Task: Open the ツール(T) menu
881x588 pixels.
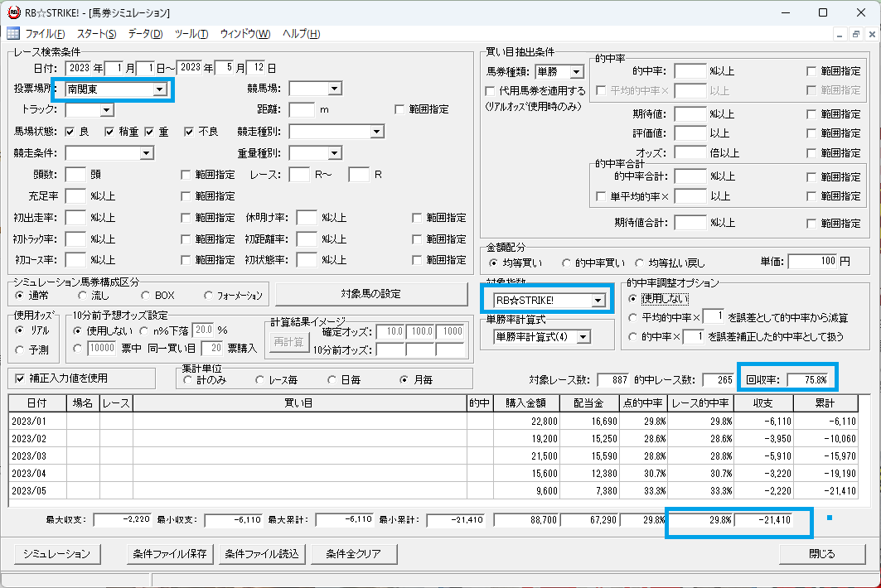Action: point(191,34)
